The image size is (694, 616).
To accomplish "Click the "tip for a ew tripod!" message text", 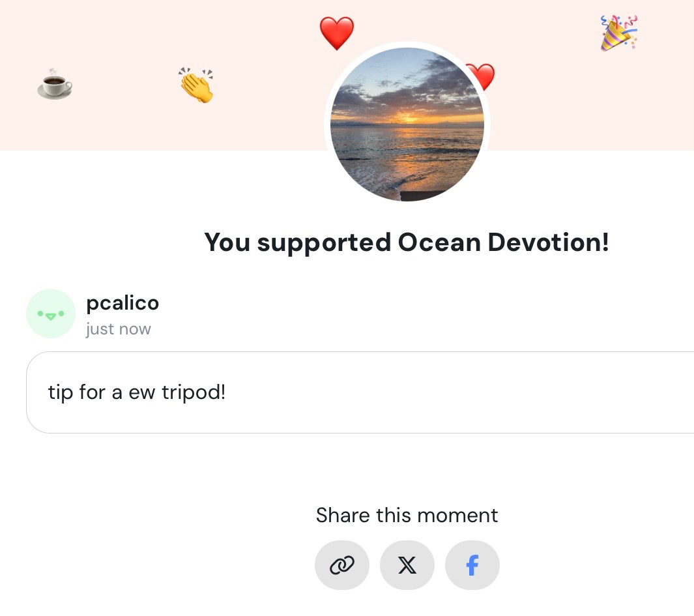I will tap(136, 392).
